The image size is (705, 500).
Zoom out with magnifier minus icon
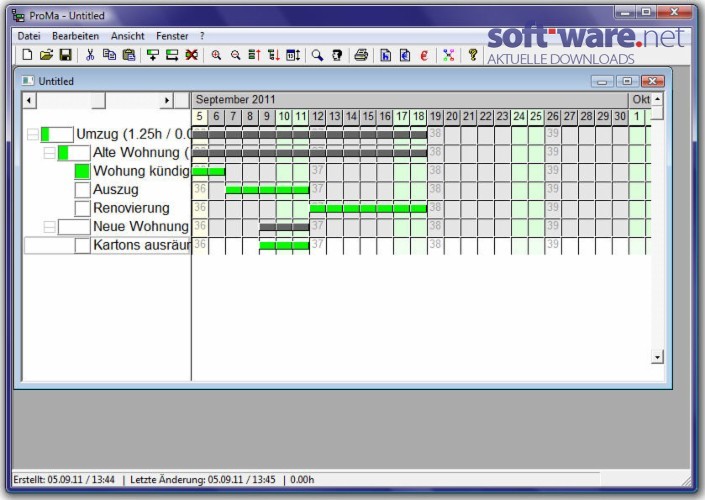[235, 55]
